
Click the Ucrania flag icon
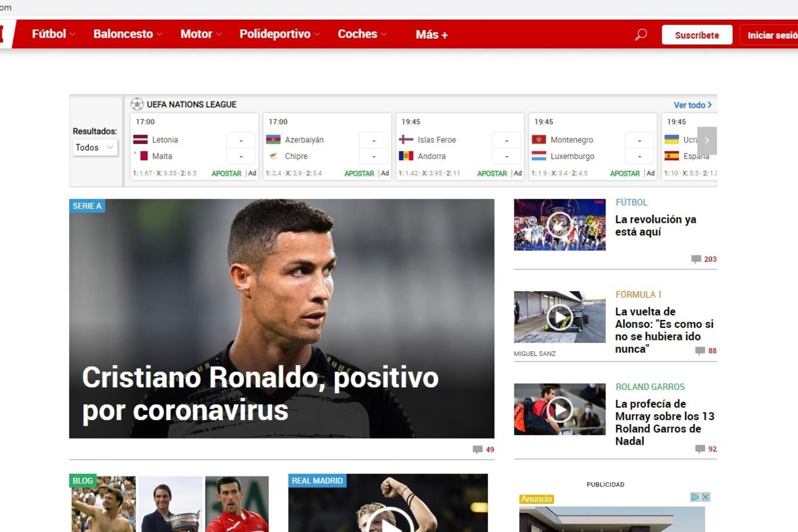[x=672, y=139]
